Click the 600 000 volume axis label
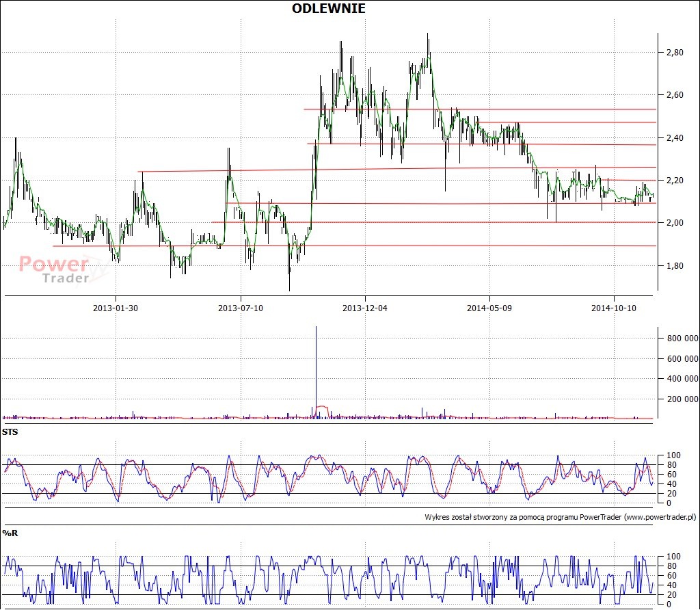This screenshot has width=700, height=610. pos(683,358)
